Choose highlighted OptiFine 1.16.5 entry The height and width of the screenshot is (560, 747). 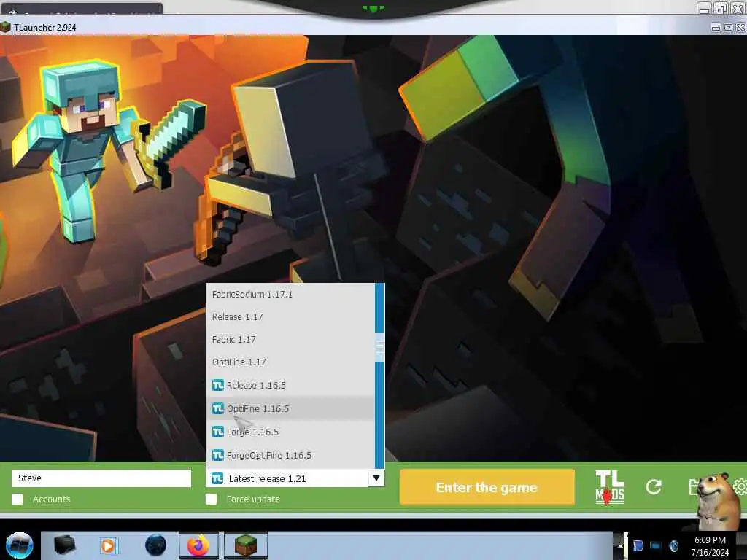coord(290,408)
